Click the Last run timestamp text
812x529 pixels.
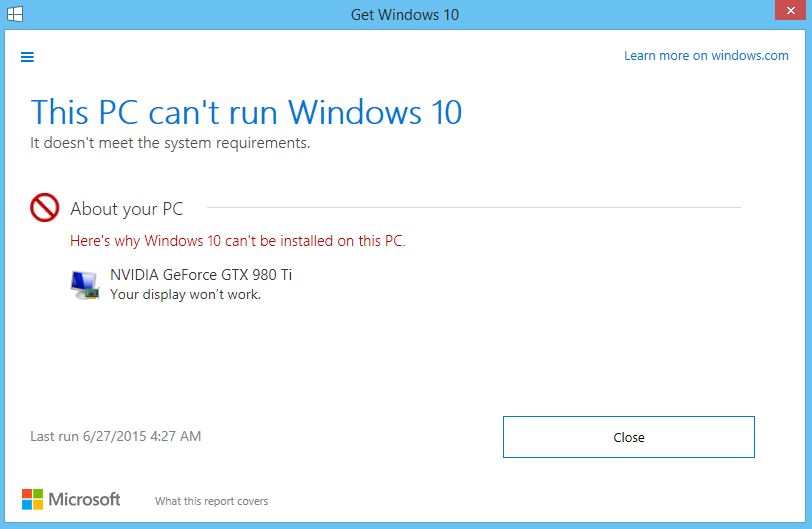tap(115, 436)
